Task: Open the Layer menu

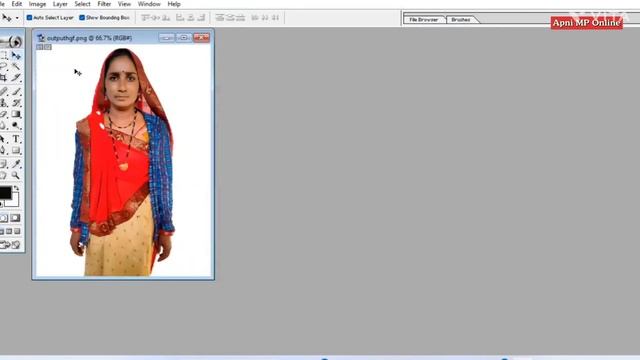Action: point(60,4)
